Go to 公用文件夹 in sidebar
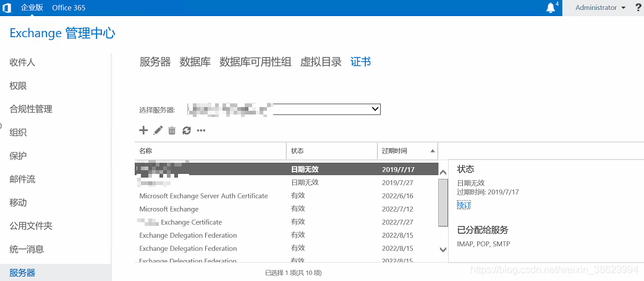The width and height of the screenshot is (644, 281). (x=31, y=226)
